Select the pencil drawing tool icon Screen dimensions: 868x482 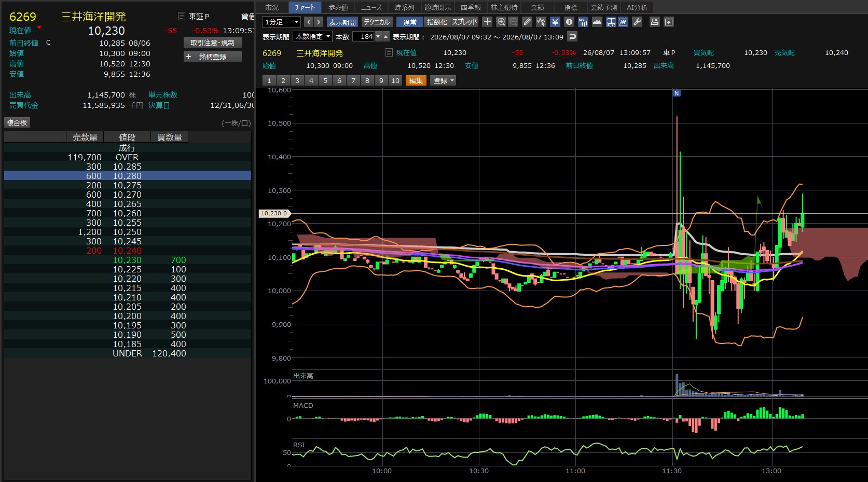[527, 22]
